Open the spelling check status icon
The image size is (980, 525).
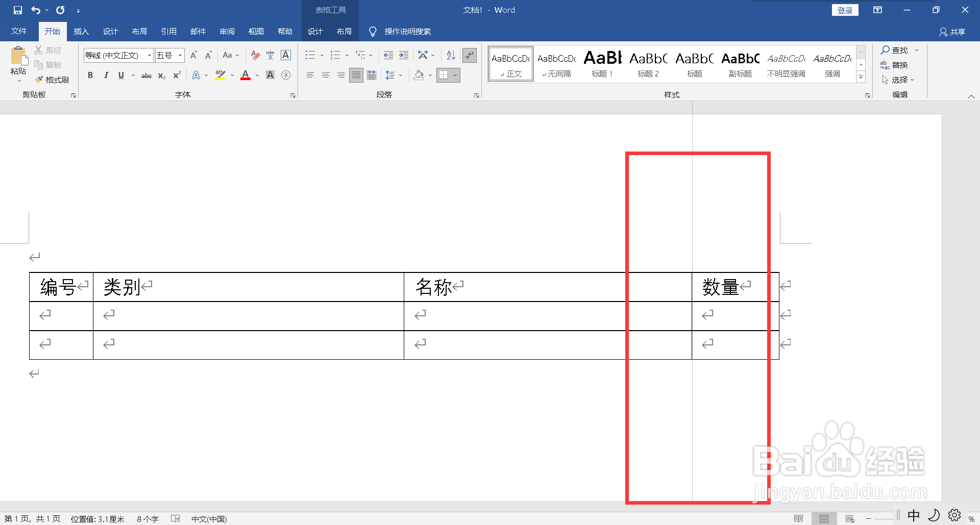pyautogui.click(x=176, y=519)
